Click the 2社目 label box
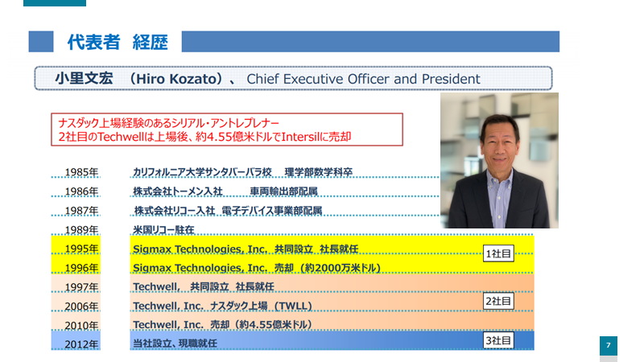Viewport: 644px width, 362px height. point(498,301)
